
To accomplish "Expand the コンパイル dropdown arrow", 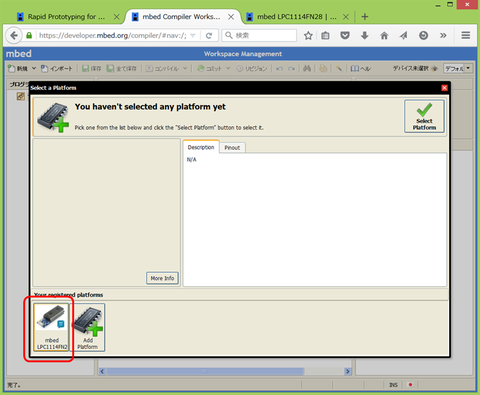I will [x=185, y=68].
